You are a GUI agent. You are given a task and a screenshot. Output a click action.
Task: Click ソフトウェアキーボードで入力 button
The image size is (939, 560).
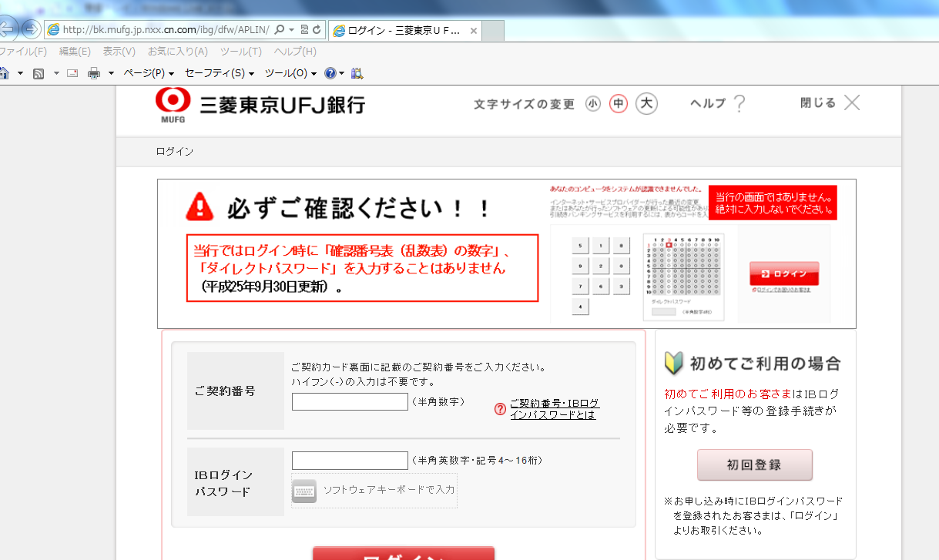[x=374, y=490]
